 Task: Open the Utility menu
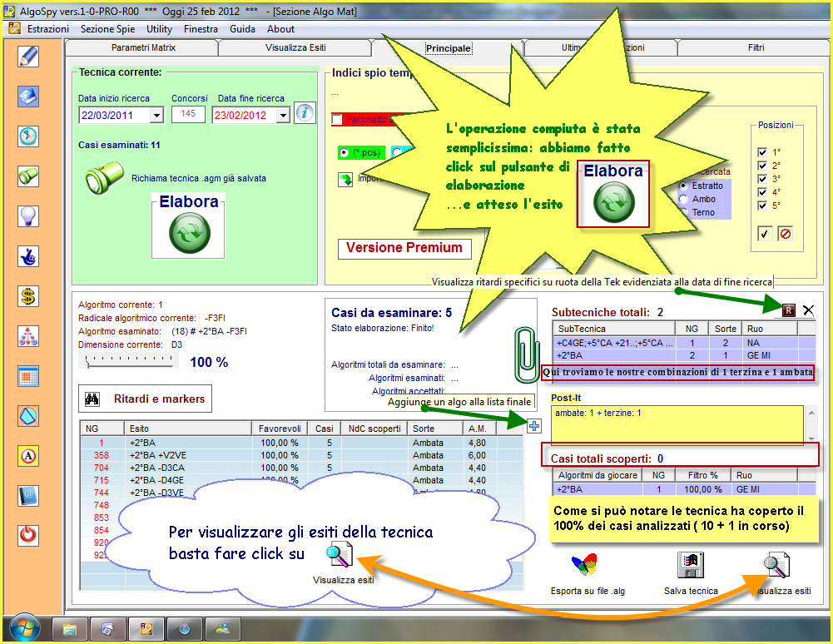[x=160, y=29]
